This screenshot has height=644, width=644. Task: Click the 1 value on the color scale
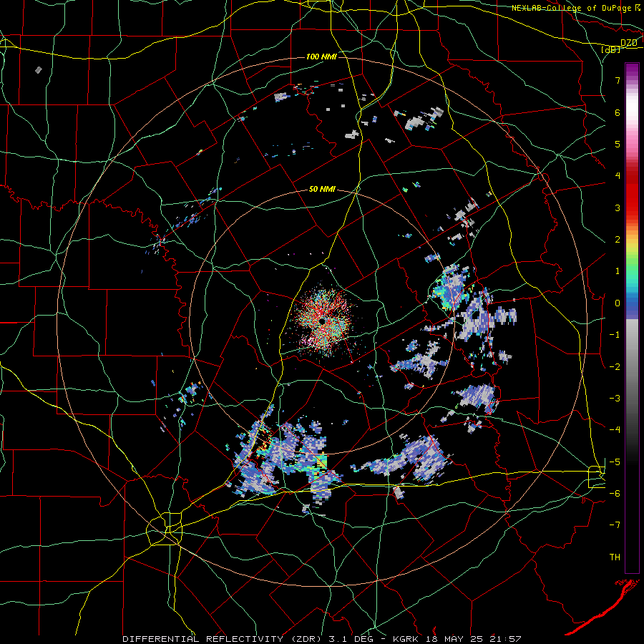click(618, 271)
